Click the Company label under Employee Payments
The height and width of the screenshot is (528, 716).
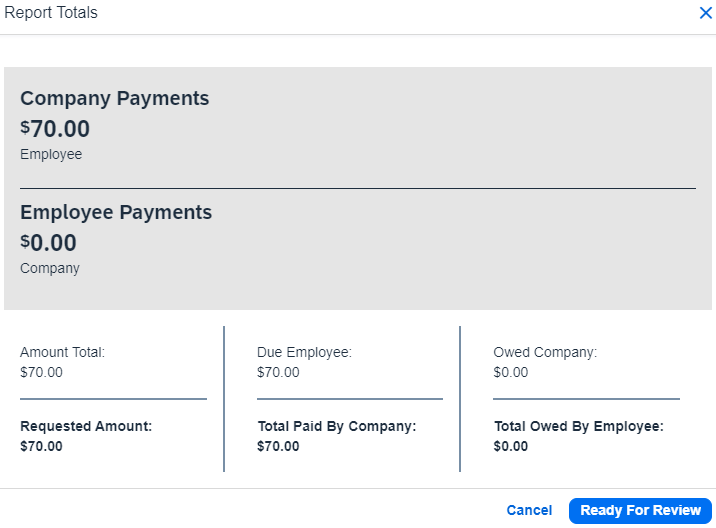50,269
